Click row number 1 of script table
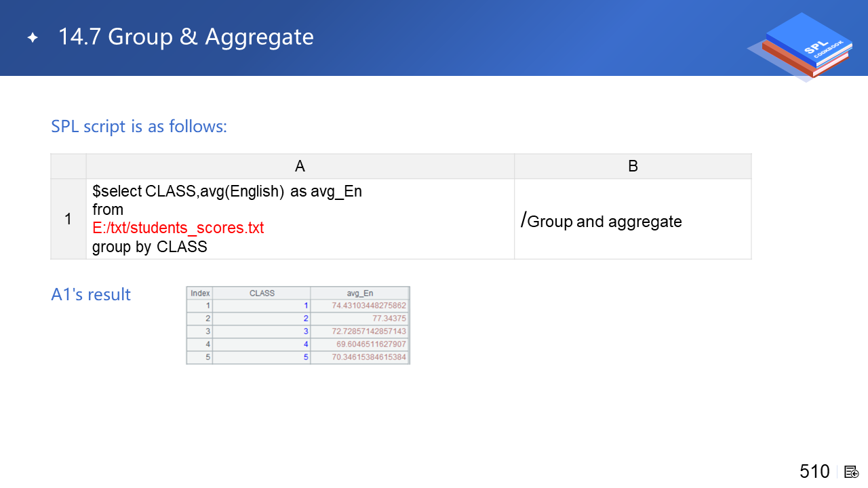 (68, 219)
